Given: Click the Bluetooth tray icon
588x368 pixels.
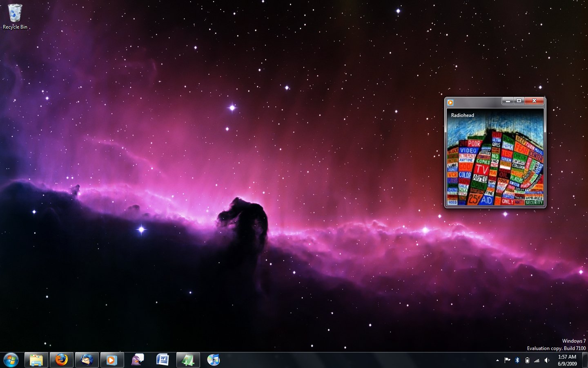Looking at the screenshot, I should [517, 360].
